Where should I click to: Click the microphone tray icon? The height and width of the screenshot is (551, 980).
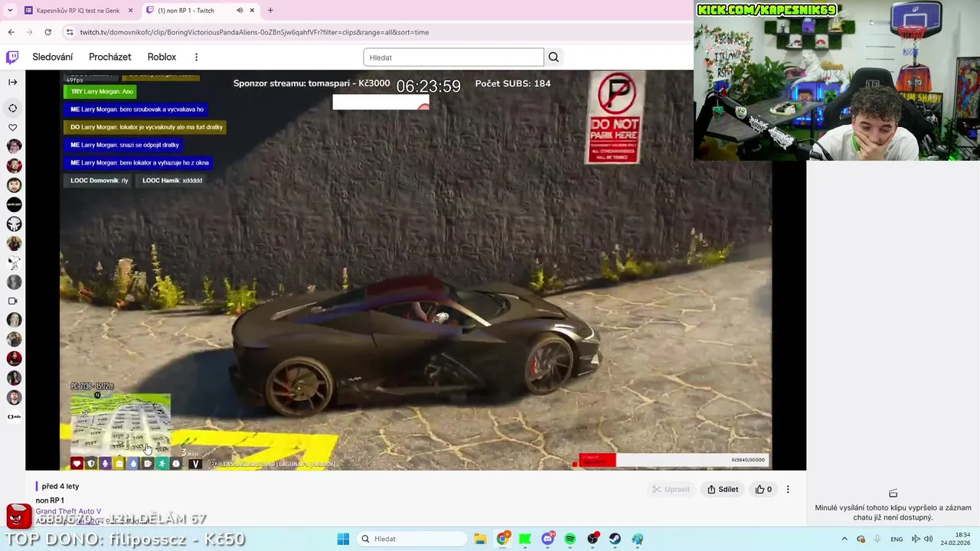pyautogui.click(x=877, y=539)
